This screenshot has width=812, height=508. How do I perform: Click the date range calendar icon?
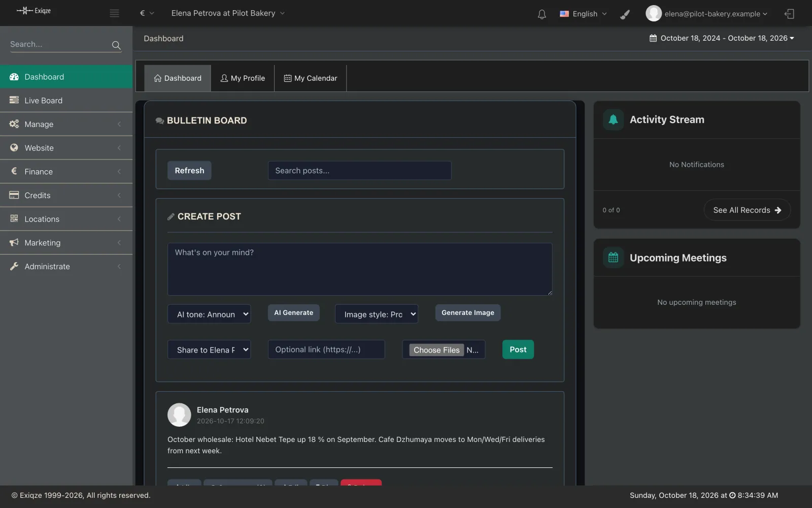click(653, 38)
